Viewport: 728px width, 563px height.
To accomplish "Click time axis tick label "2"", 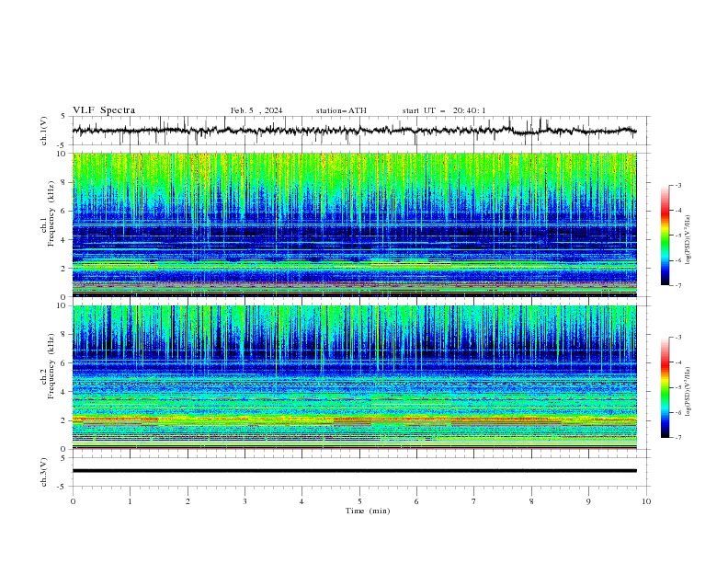I will pyautogui.click(x=188, y=501).
